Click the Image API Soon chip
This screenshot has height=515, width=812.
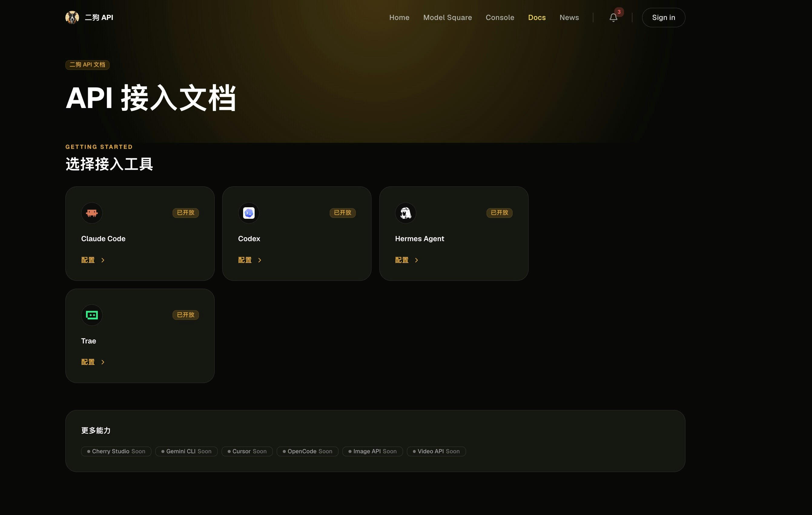point(373,452)
